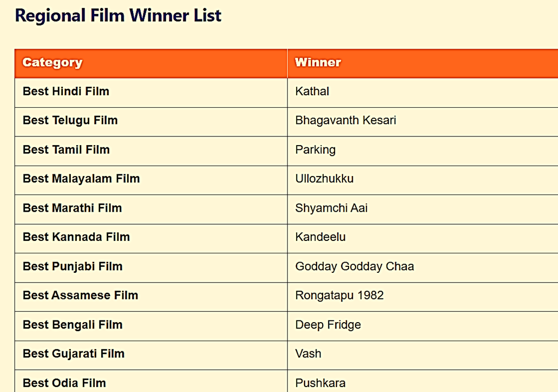Click Godday Godday Chaa entry
This screenshot has height=392, width=558.
355,266
